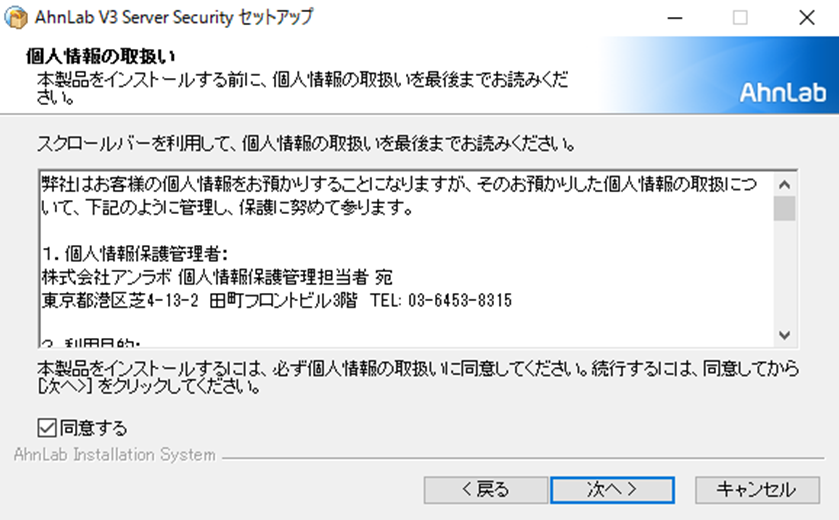
Task: Click the AhnLab Installation System footer text
Action: [115, 455]
